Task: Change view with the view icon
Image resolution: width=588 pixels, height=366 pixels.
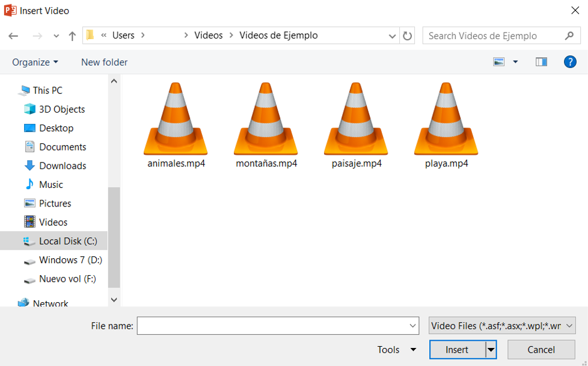Action: click(499, 62)
